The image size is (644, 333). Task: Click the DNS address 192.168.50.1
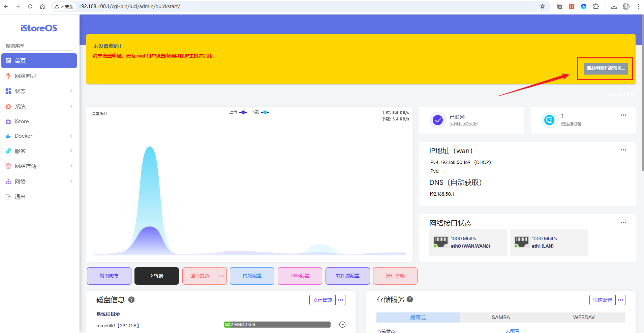tap(441, 194)
